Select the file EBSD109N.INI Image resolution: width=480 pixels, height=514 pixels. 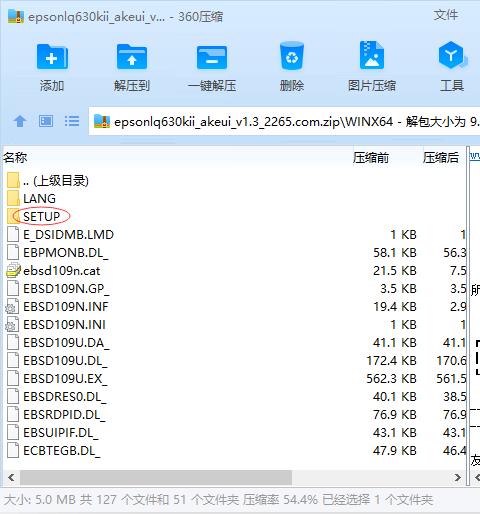(64, 325)
